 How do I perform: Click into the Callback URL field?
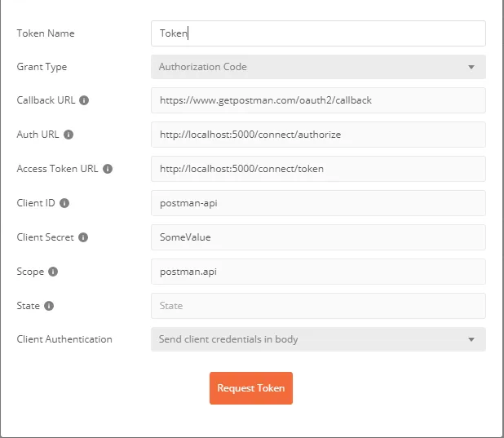(318, 100)
